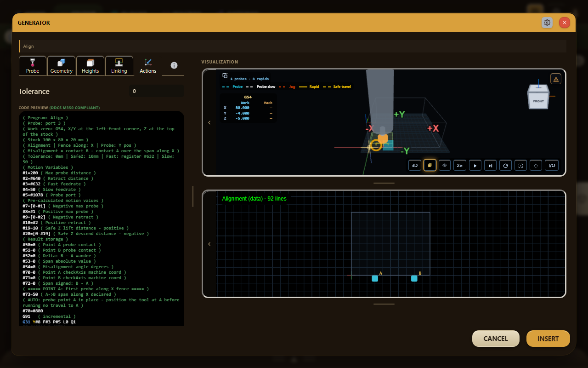
Task: Toggle the solid stock cube display
Action: (x=430, y=165)
